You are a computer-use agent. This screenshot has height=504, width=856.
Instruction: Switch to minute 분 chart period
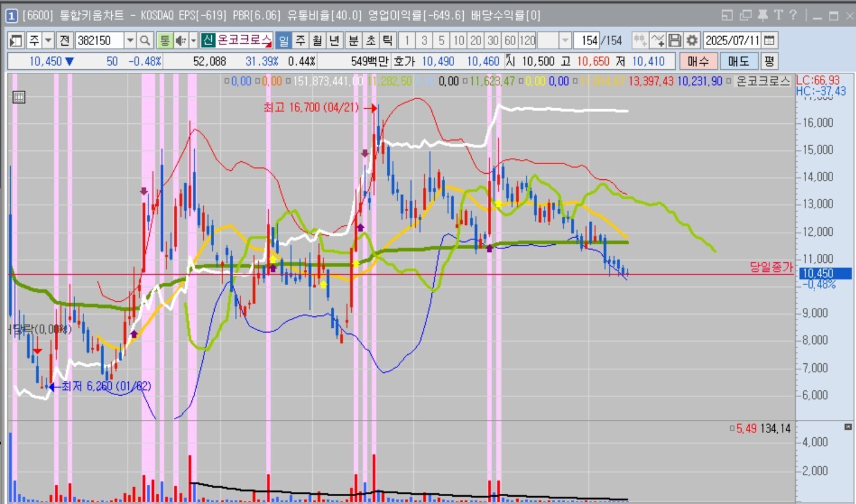tap(353, 41)
